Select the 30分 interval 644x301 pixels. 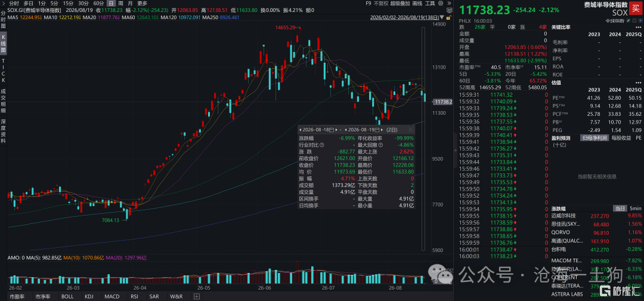click(83, 4)
